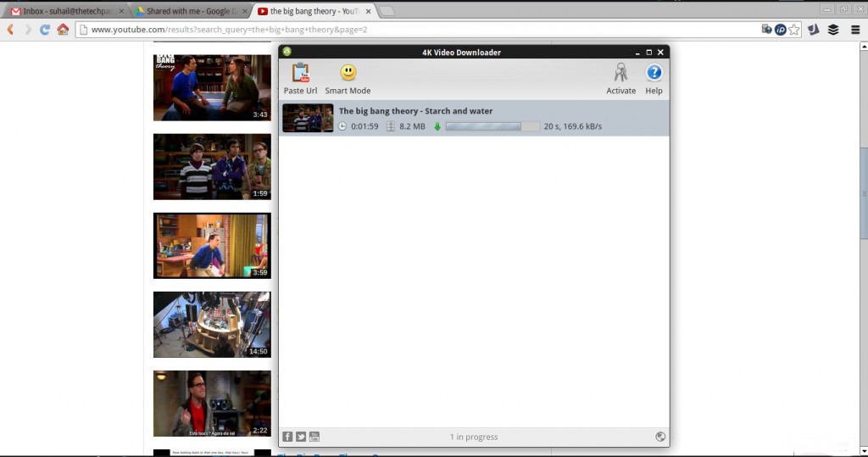Close the YouTube tab
Viewport: 868px width, 457px height.
(368, 11)
